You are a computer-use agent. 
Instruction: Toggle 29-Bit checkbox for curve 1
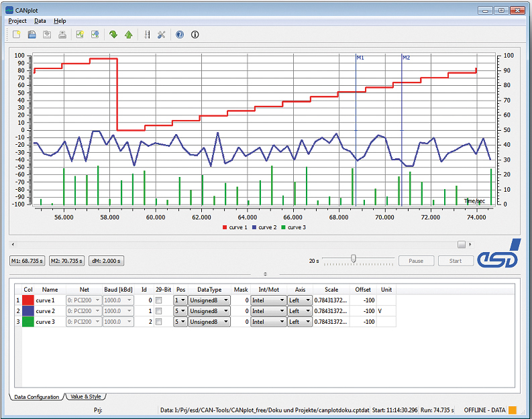click(158, 301)
